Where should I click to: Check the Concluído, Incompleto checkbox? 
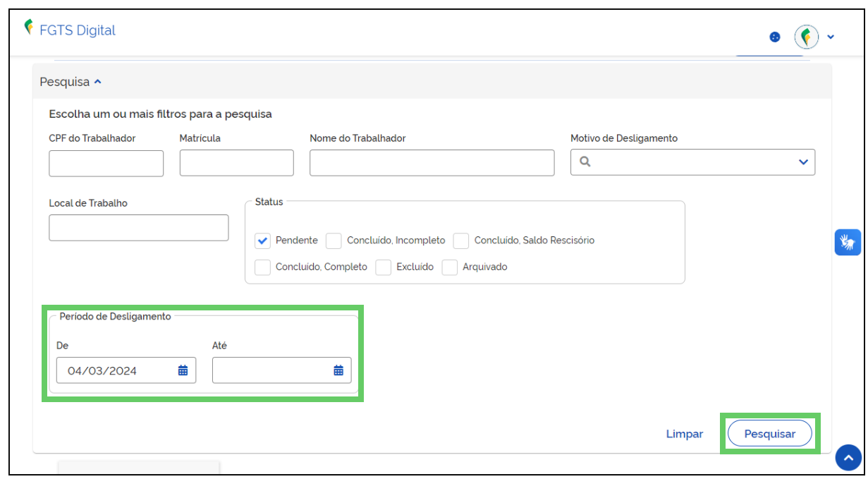coord(334,241)
